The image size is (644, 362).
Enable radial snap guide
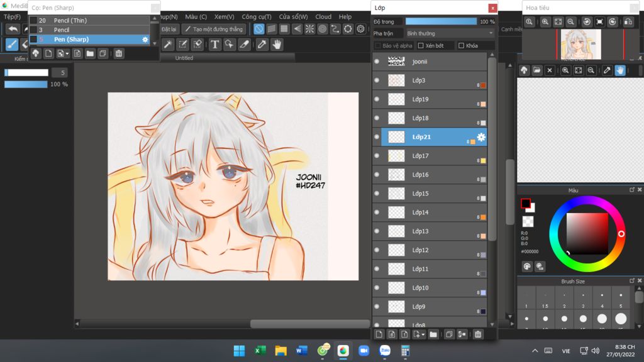(x=309, y=29)
